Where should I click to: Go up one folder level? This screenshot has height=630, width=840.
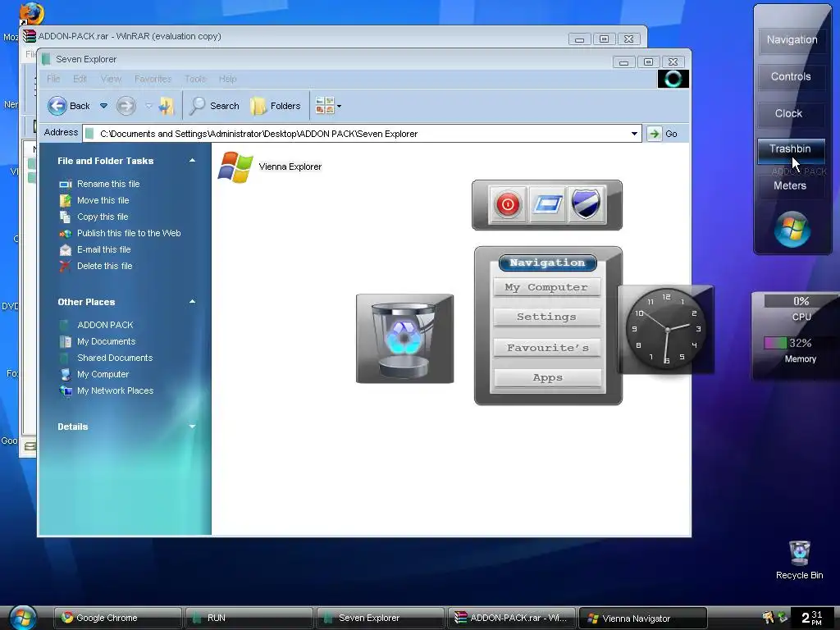coord(166,106)
